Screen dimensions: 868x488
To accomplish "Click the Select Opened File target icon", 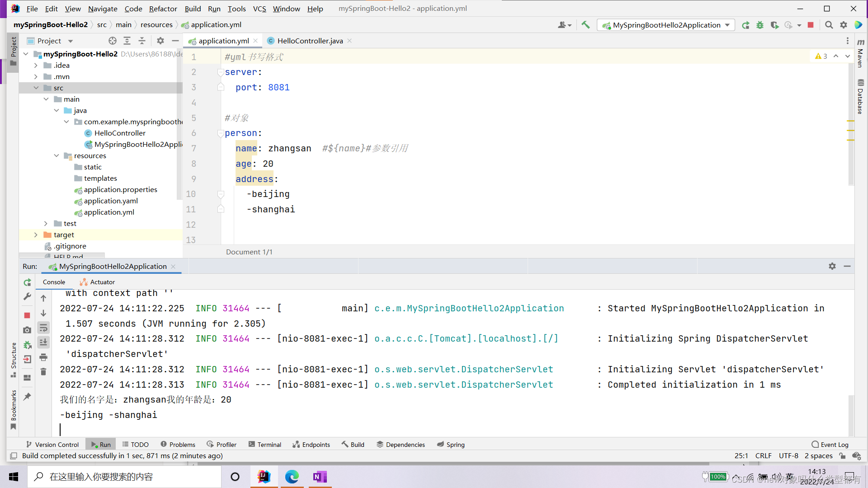I will coord(113,41).
